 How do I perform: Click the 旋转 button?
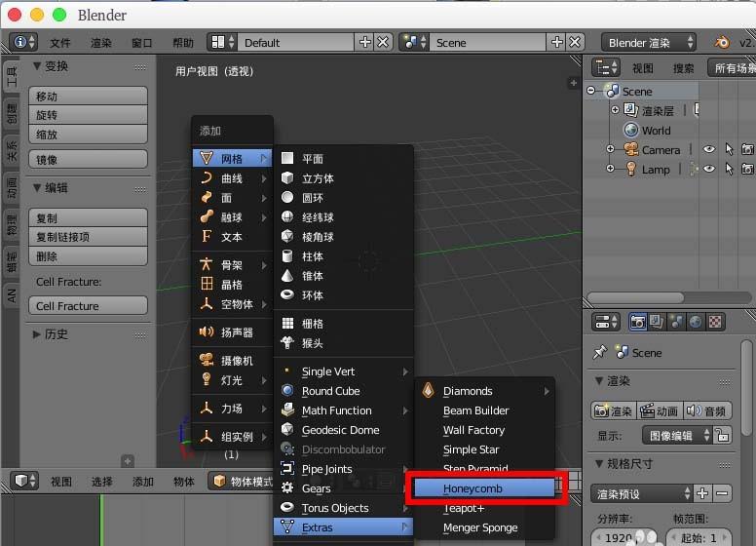coord(89,115)
